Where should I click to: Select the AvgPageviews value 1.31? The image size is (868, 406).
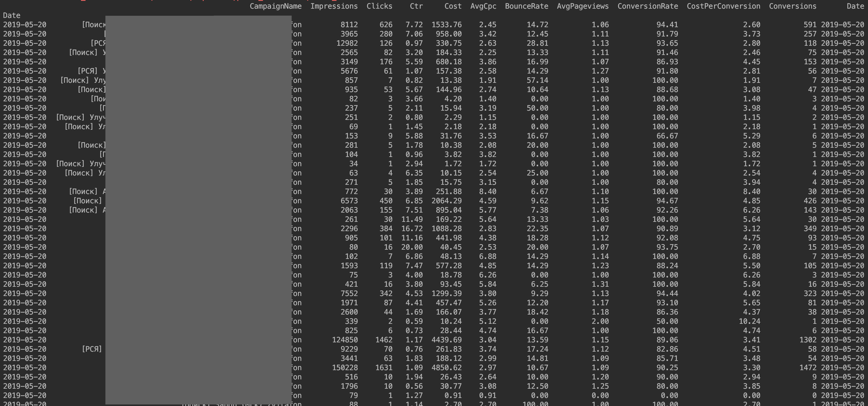pos(600,284)
